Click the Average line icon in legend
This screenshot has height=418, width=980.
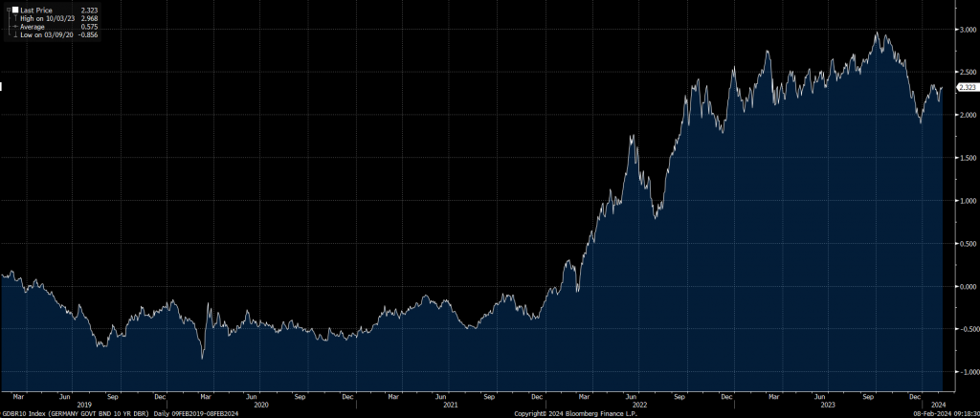(15, 27)
